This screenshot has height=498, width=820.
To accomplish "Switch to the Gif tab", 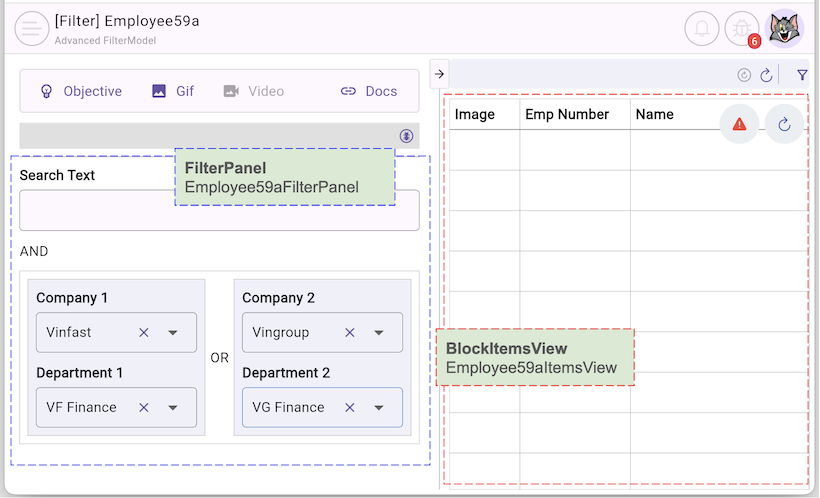I will click(x=173, y=91).
